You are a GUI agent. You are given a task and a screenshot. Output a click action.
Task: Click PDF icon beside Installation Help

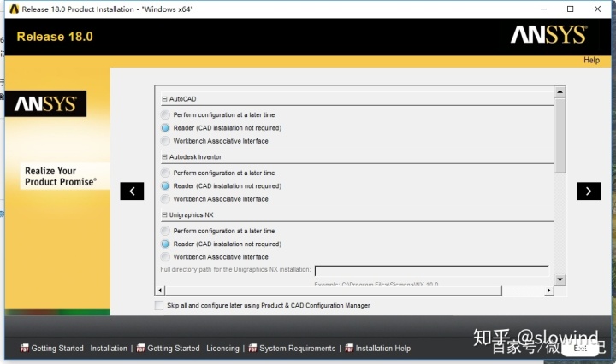tap(349, 348)
